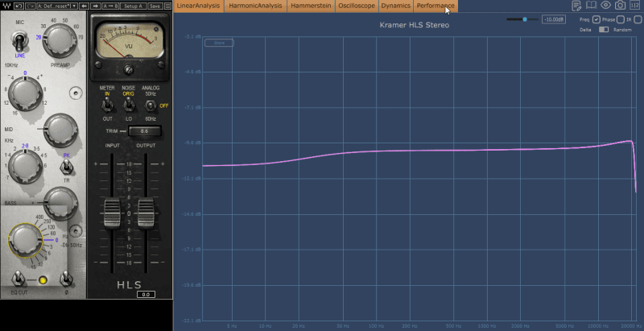644x331 pixels.
Task: Click the -12.1 dB axis label
Action: (x=192, y=179)
